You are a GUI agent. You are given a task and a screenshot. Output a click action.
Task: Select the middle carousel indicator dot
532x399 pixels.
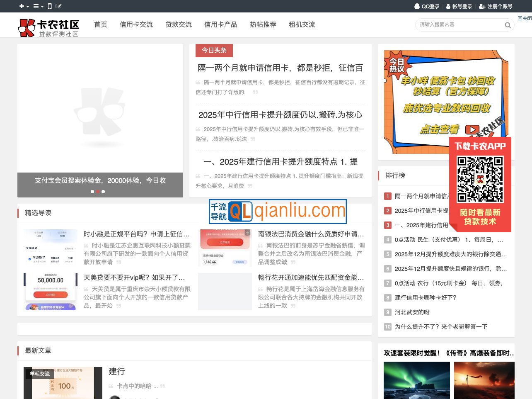[98, 192]
